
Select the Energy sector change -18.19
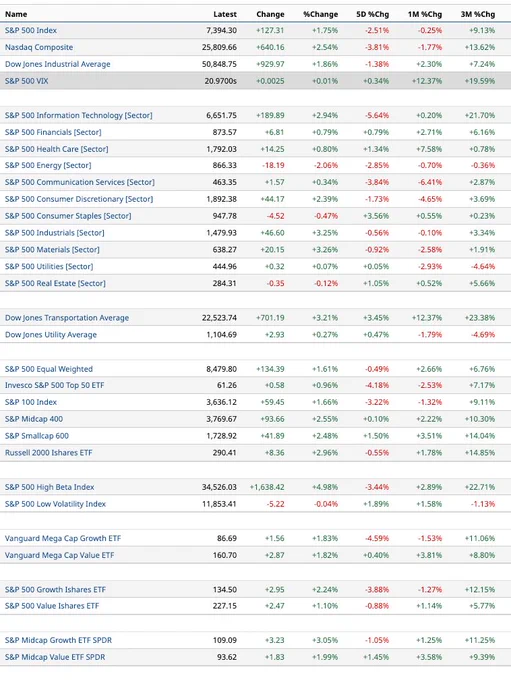(x=273, y=165)
